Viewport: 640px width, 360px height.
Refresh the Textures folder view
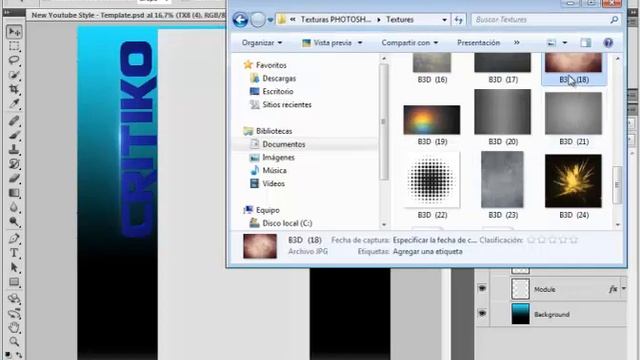tap(459, 20)
